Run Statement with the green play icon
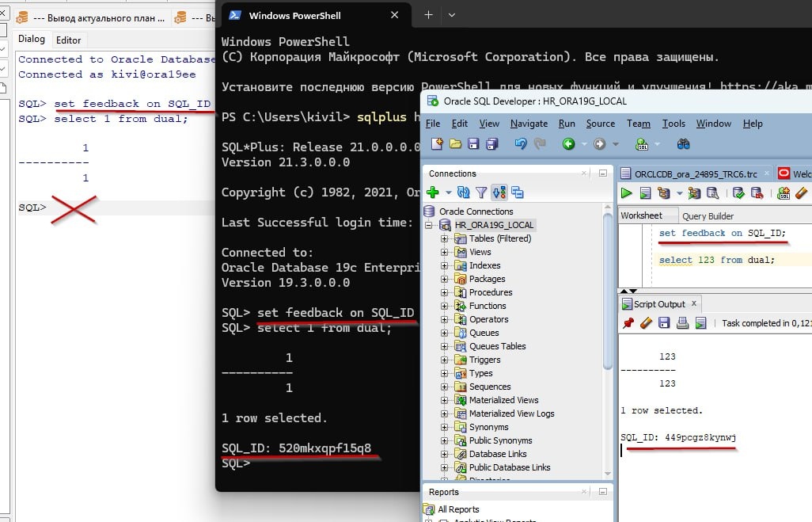Viewport: 812px width, 522px height. 627,193
